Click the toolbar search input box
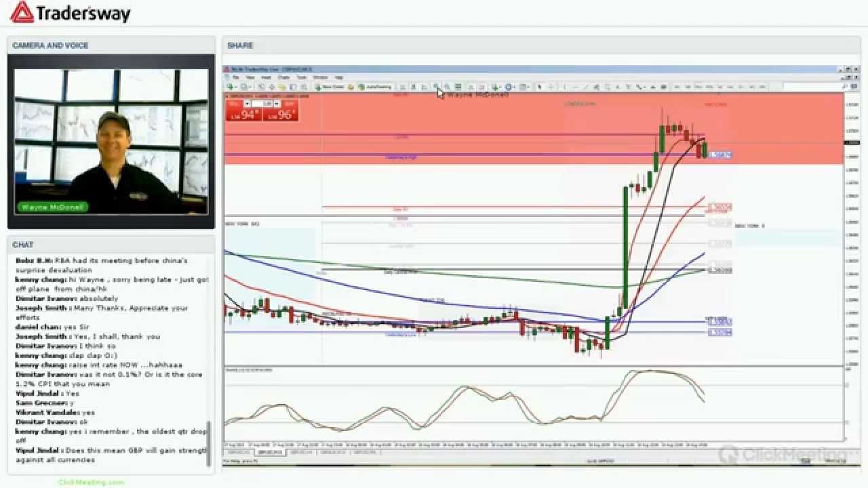The height and width of the screenshot is (488, 868). [813, 87]
